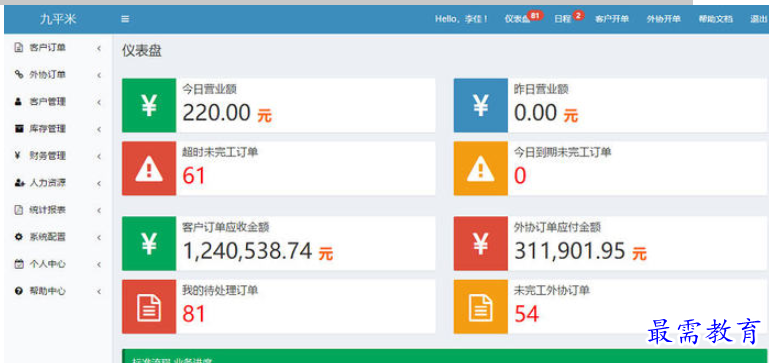Viewport: 769px width, 363px height.
Task: Expand the 财务管理 chevron arrow
Action: point(99,156)
